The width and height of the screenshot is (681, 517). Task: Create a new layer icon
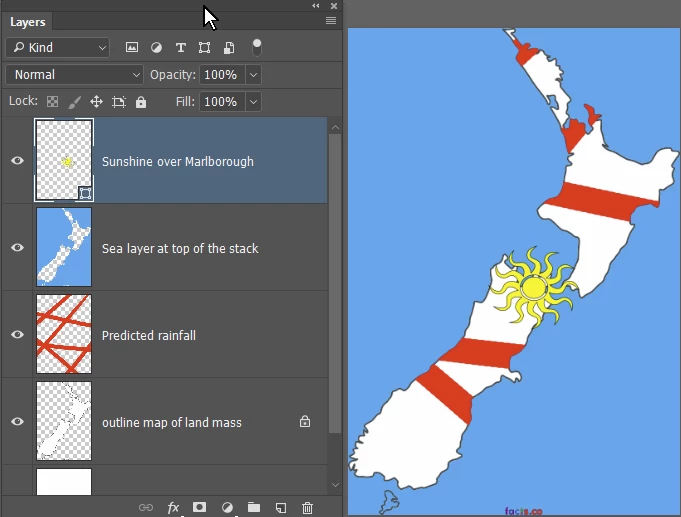(x=281, y=507)
